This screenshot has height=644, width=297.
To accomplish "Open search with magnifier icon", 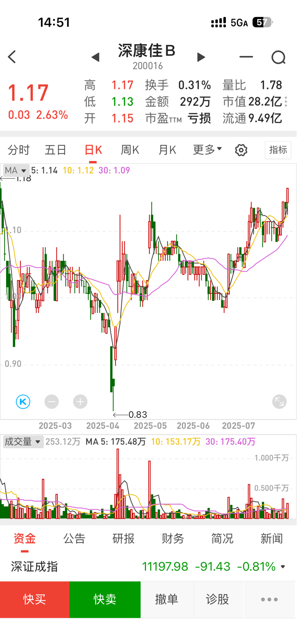I will (278, 57).
